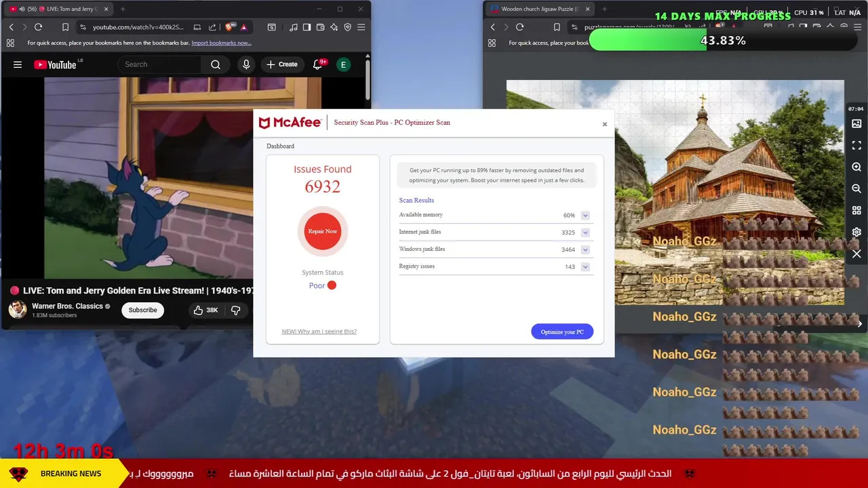The height and width of the screenshot is (488, 868).
Task: Click the YouTube search field
Action: click(x=159, y=64)
